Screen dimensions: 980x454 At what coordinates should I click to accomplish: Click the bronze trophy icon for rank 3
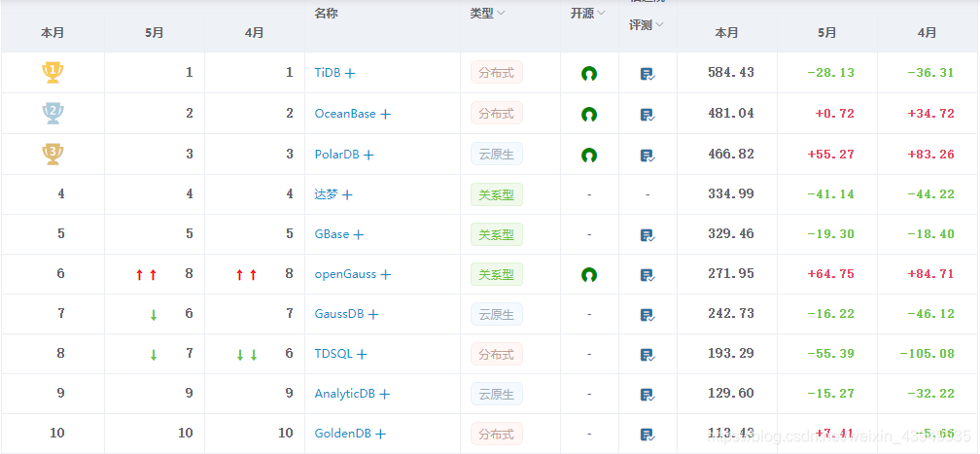[52, 154]
